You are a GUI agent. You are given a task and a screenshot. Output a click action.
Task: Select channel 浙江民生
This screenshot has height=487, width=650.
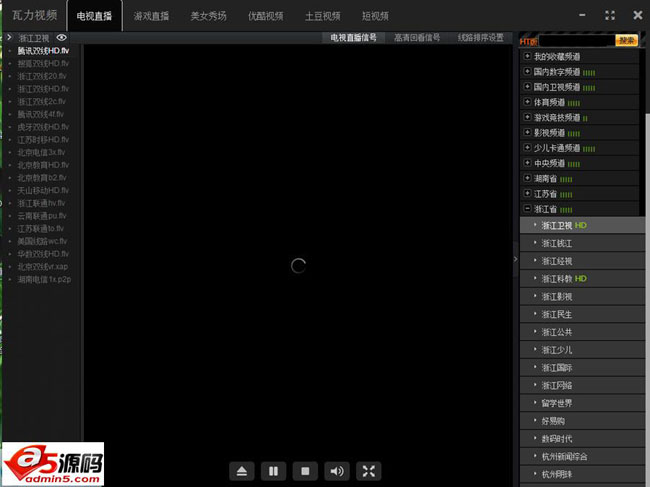[x=582, y=314]
